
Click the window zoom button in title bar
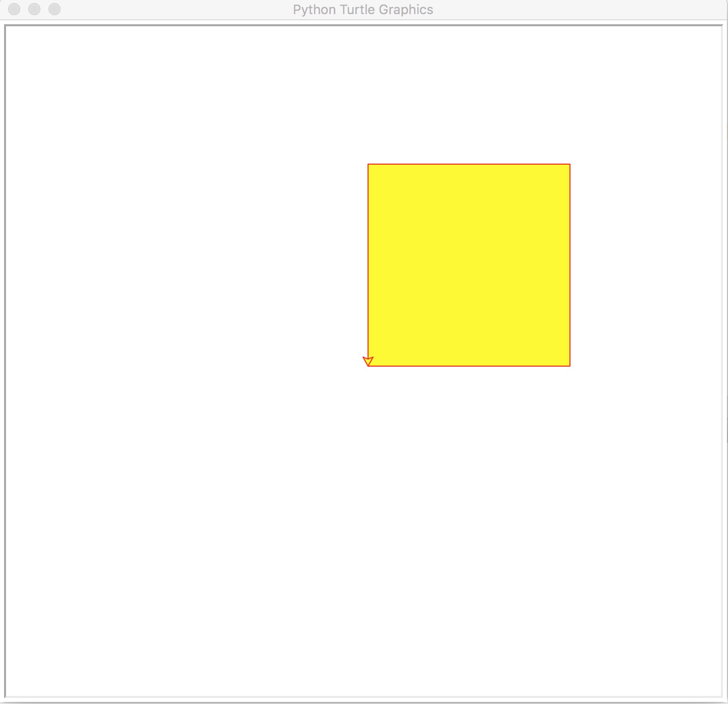coord(55,9)
